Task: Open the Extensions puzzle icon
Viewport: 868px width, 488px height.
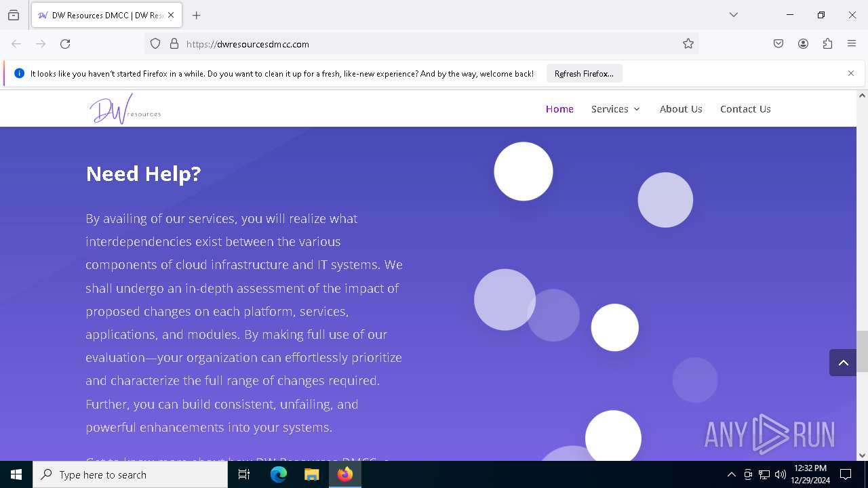Action: tap(827, 43)
